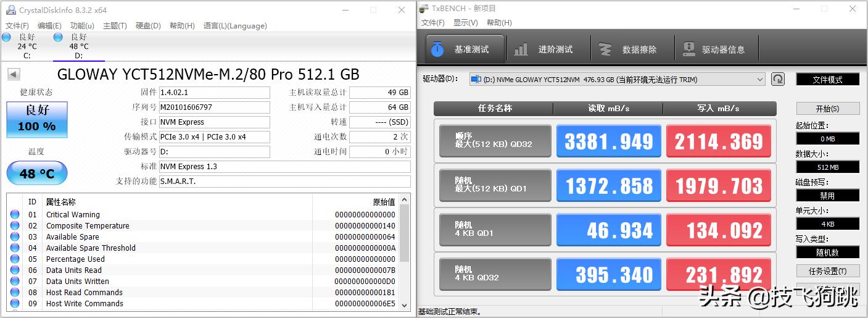Click the interface field NVM Express
Image resolution: width=868 pixels, height=318 pixels.
214,122
